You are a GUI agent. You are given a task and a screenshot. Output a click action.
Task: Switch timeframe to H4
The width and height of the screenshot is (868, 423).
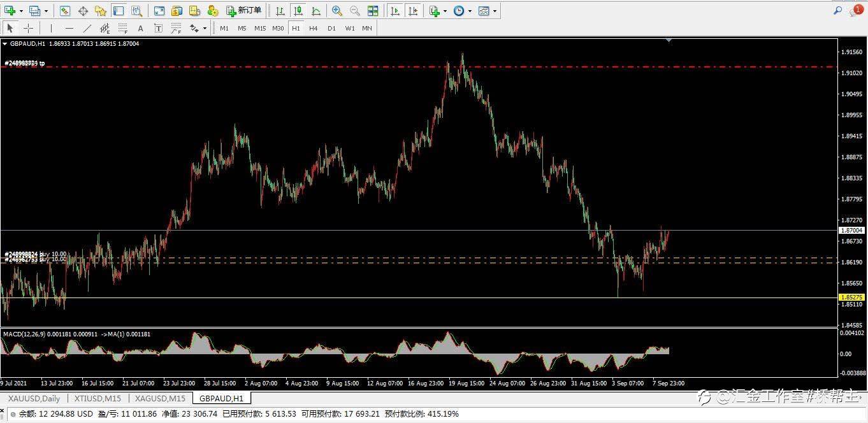point(314,28)
